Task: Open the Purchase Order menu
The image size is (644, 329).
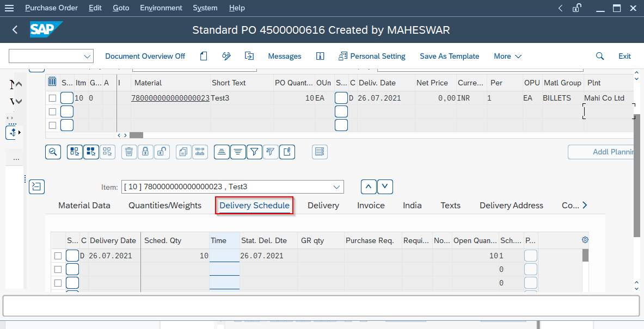Action: [51, 8]
